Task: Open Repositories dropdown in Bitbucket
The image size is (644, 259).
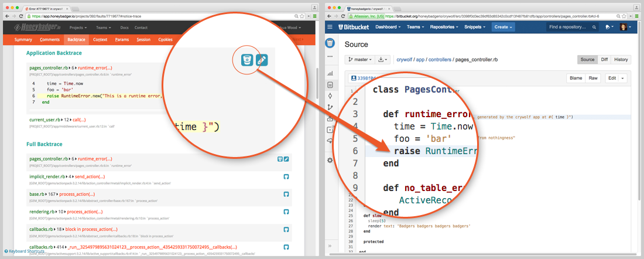Action: click(444, 27)
